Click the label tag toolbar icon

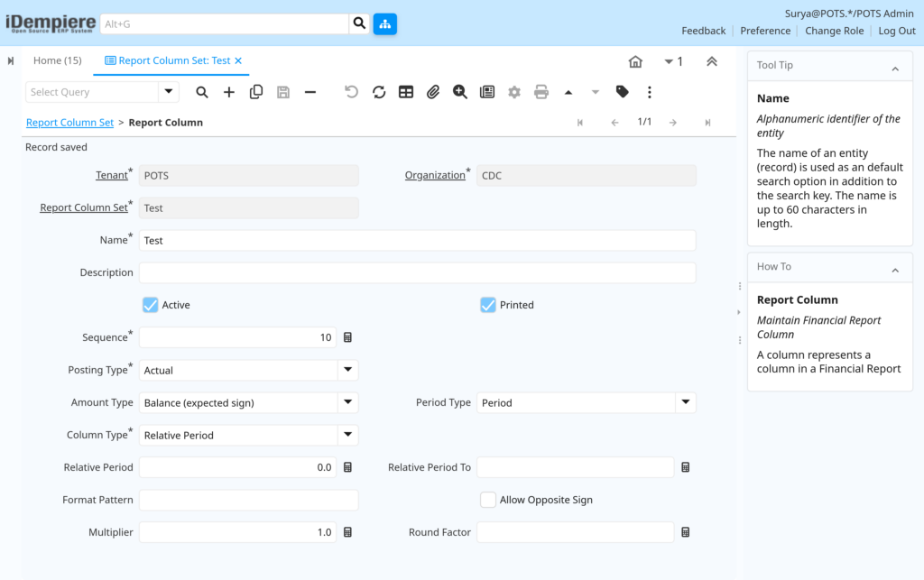click(623, 92)
